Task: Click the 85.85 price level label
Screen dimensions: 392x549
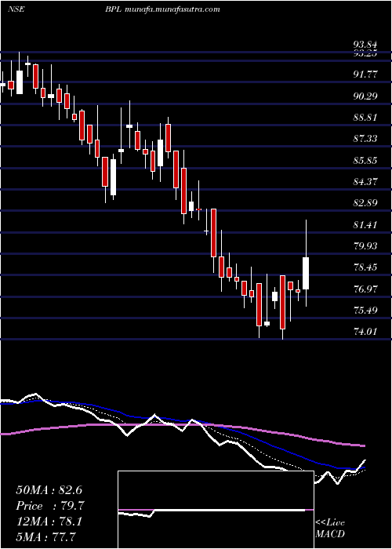Action: 365,160
